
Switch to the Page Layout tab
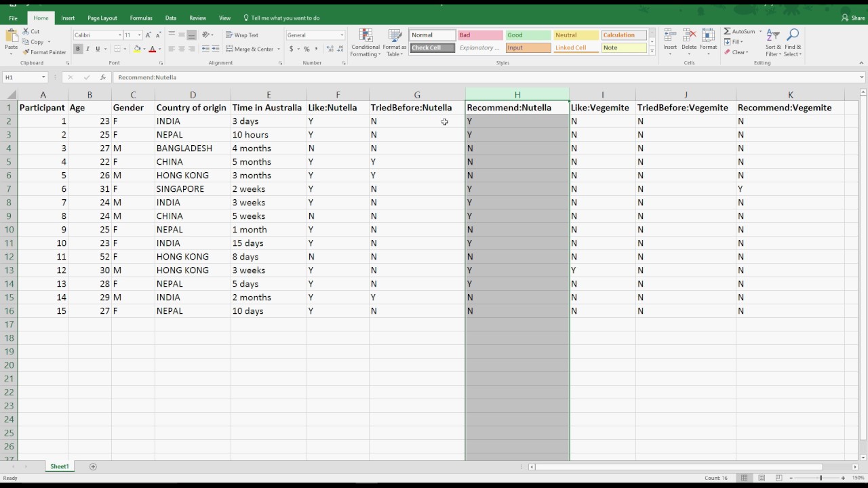(x=102, y=18)
